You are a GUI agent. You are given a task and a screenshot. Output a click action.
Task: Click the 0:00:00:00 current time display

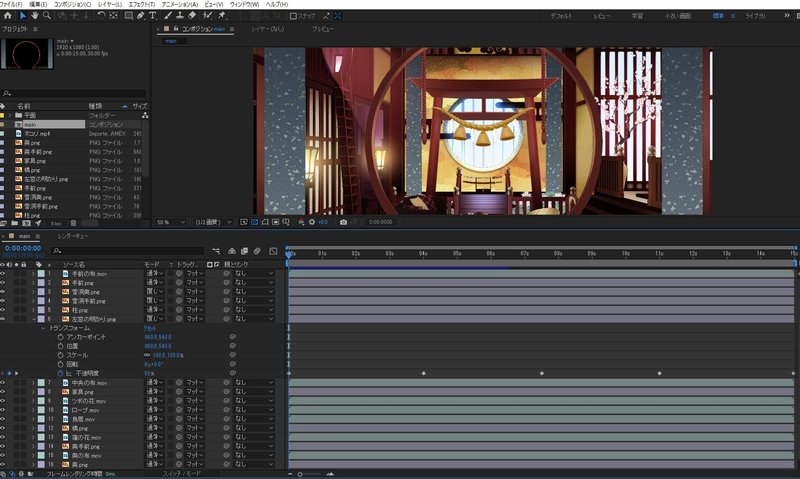click(23, 248)
